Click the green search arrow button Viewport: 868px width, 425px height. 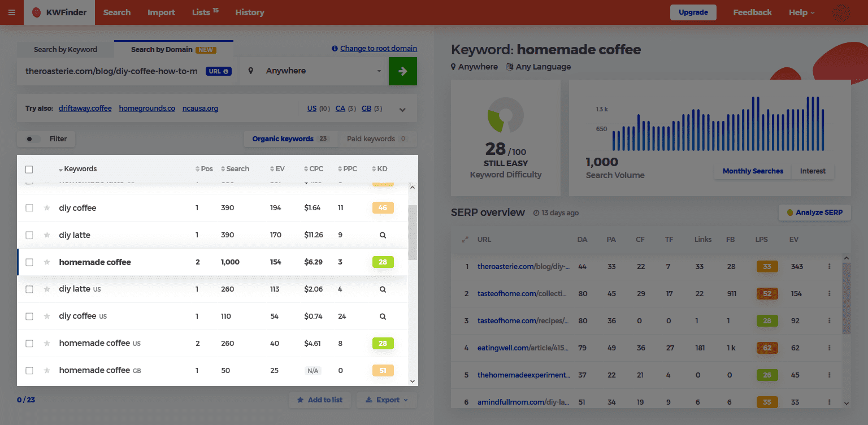(x=403, y=71)
